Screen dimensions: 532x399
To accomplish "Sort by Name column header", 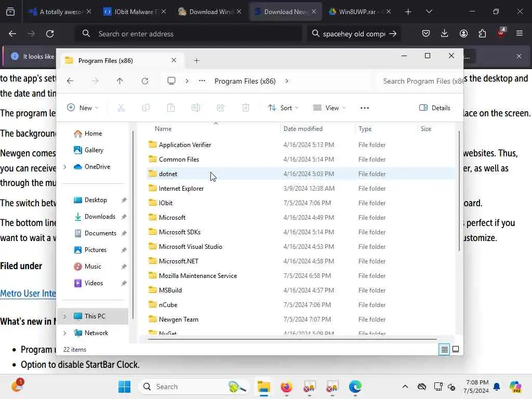I will [163, 129].
